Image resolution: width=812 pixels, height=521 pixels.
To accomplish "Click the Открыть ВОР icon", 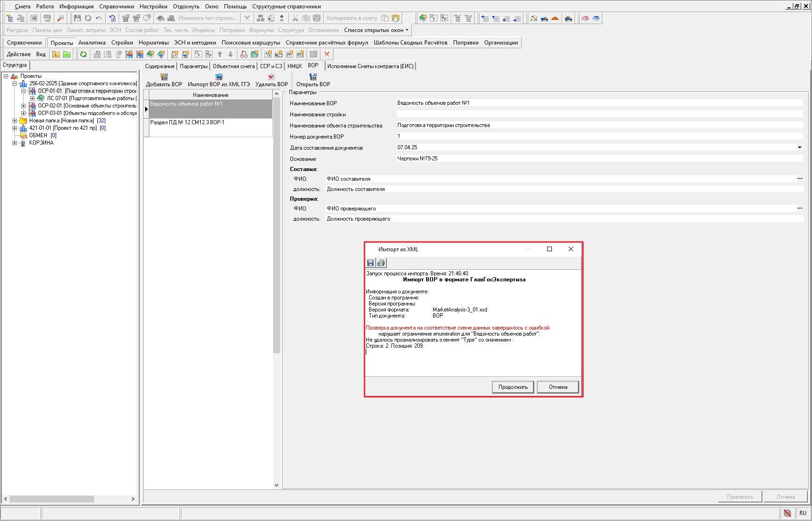I will [313, 77].
